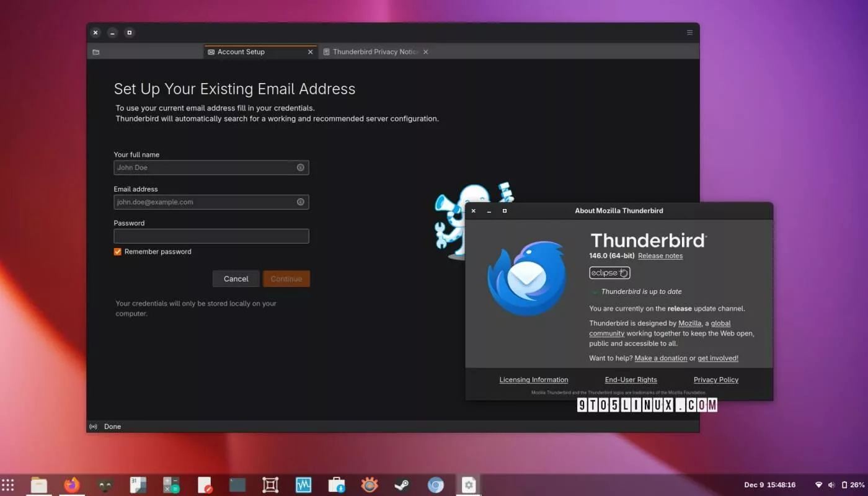Open the calculator app in the taskbar
Screen dimensions: 868x496
[171, 485]
